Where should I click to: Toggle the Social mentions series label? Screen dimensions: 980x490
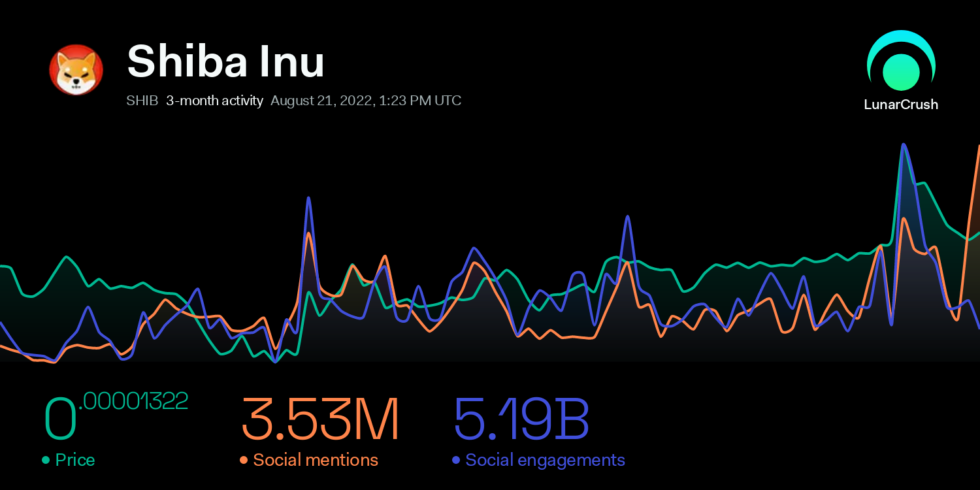(316, 460)
